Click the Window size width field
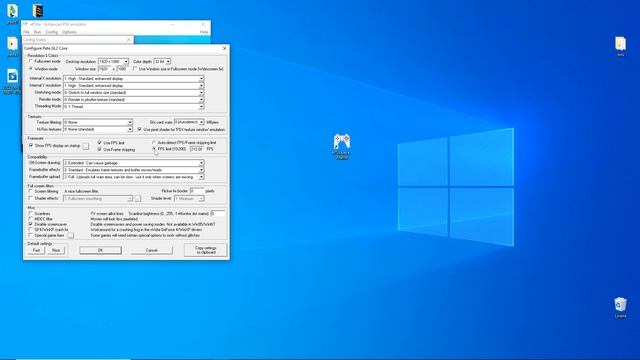This screenshot has width=640, height=360. (104, 69)
